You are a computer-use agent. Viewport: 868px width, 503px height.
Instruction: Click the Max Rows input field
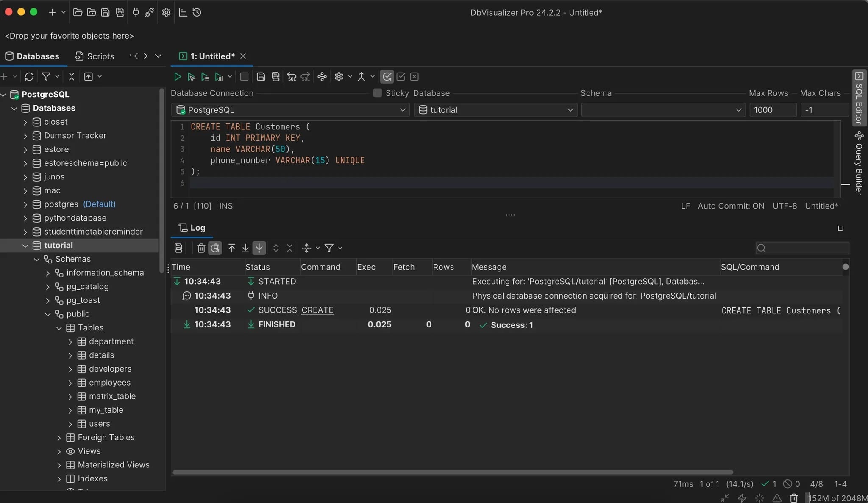point(772,110)
